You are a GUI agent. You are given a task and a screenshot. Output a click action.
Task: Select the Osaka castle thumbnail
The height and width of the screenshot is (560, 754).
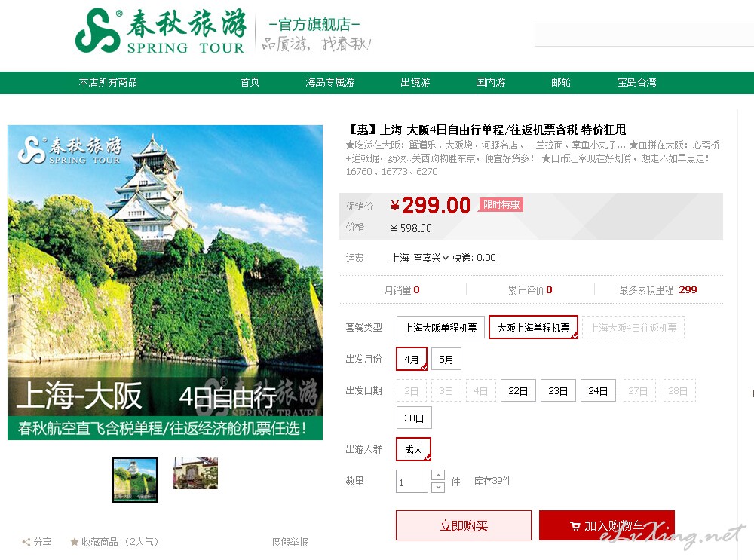point(135,479)
